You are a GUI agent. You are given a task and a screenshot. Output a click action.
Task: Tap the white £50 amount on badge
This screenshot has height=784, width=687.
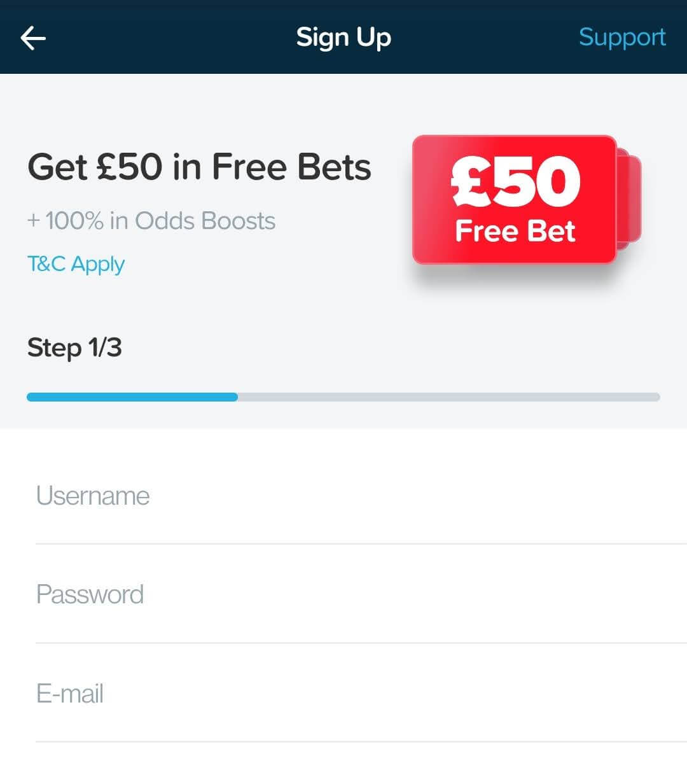[x=515, y=182]
